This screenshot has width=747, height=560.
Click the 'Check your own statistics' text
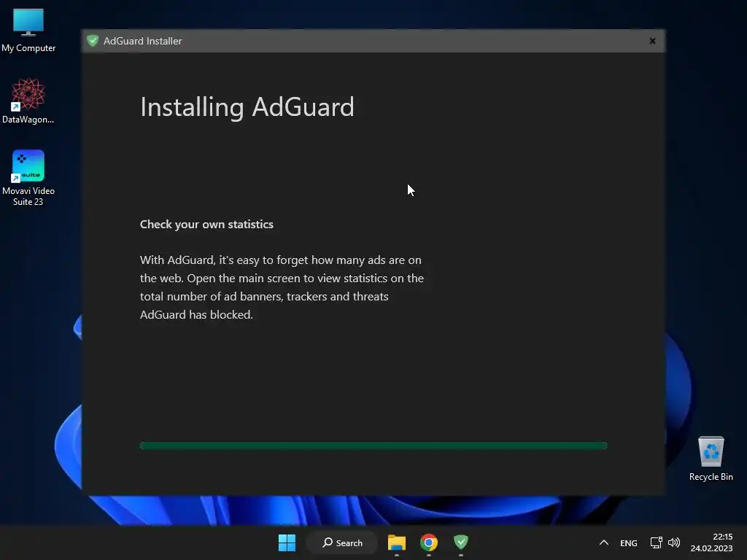206,225
